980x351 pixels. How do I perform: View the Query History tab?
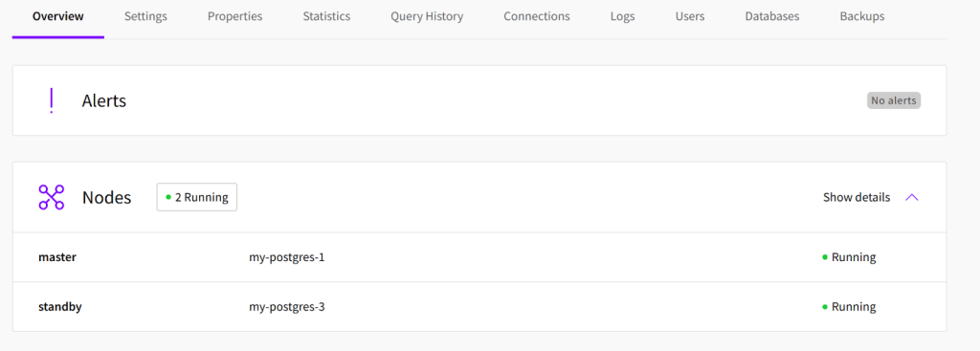427,16
